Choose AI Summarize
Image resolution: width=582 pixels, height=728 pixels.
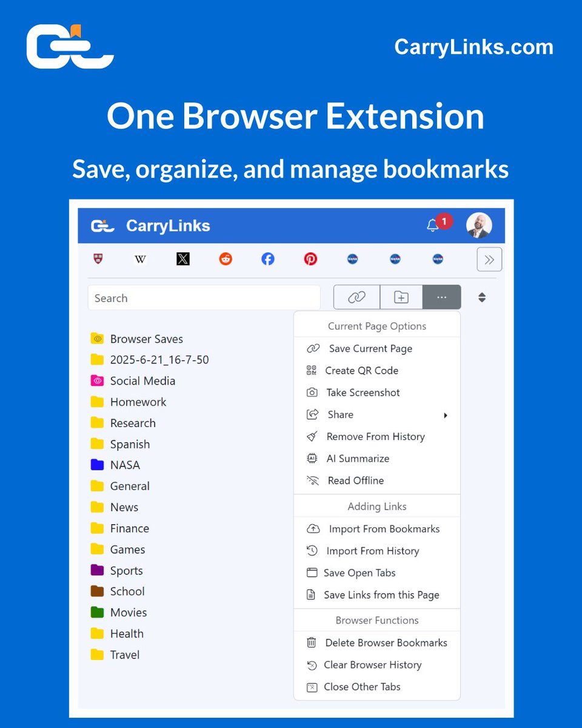(377, 458)
